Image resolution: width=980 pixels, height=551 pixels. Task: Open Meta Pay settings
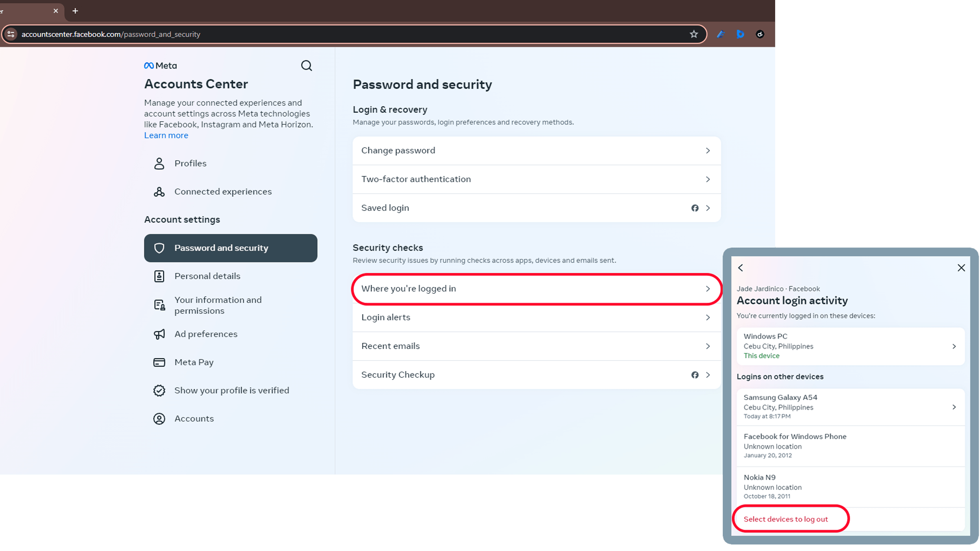point(194,362)
